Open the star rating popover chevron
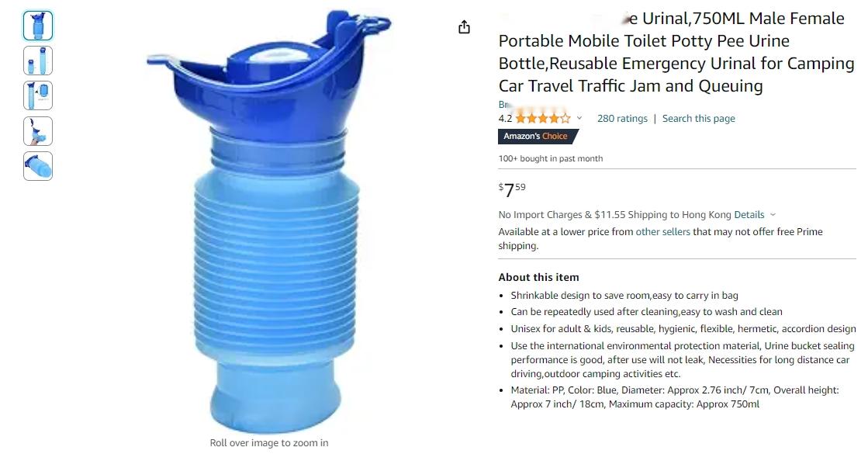The image size is (868, 454). pyautogui.click(x=579, y=118)
